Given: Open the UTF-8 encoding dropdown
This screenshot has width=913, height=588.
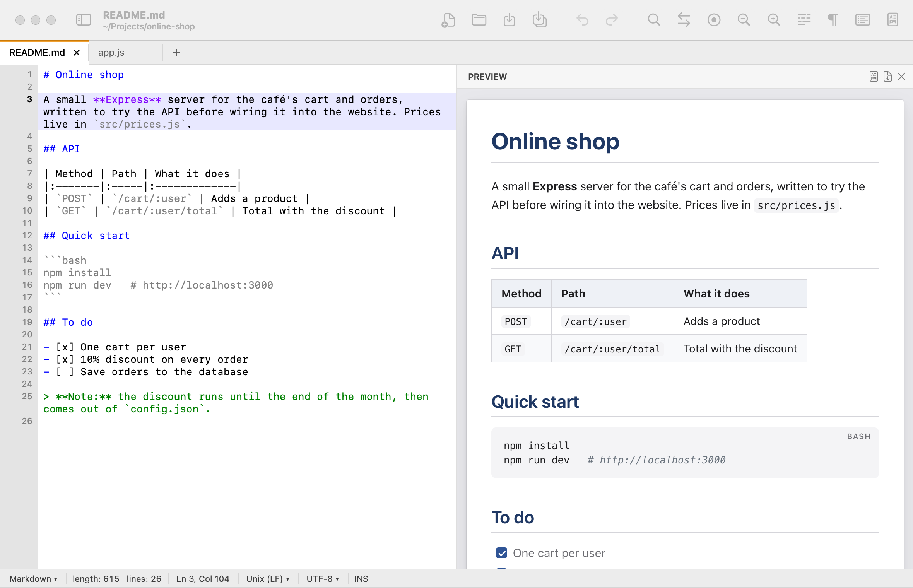Looking at the screenshot, I should point(323,579).
